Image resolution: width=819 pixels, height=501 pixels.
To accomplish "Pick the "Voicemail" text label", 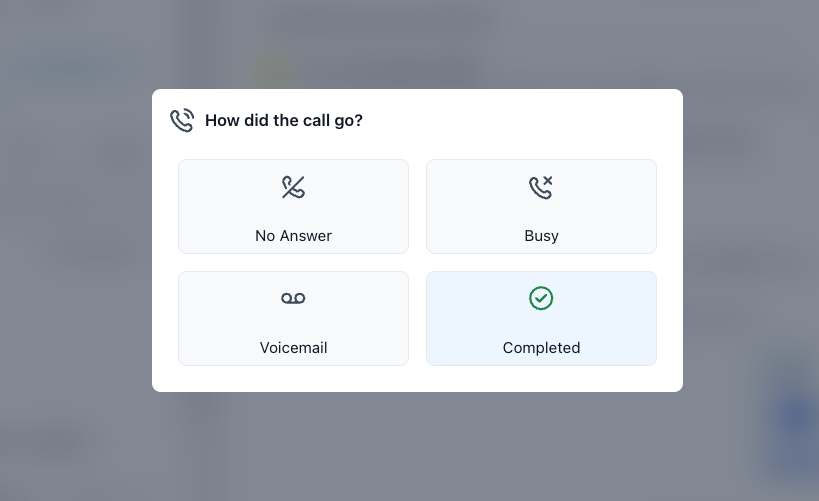I will (293, 348).
